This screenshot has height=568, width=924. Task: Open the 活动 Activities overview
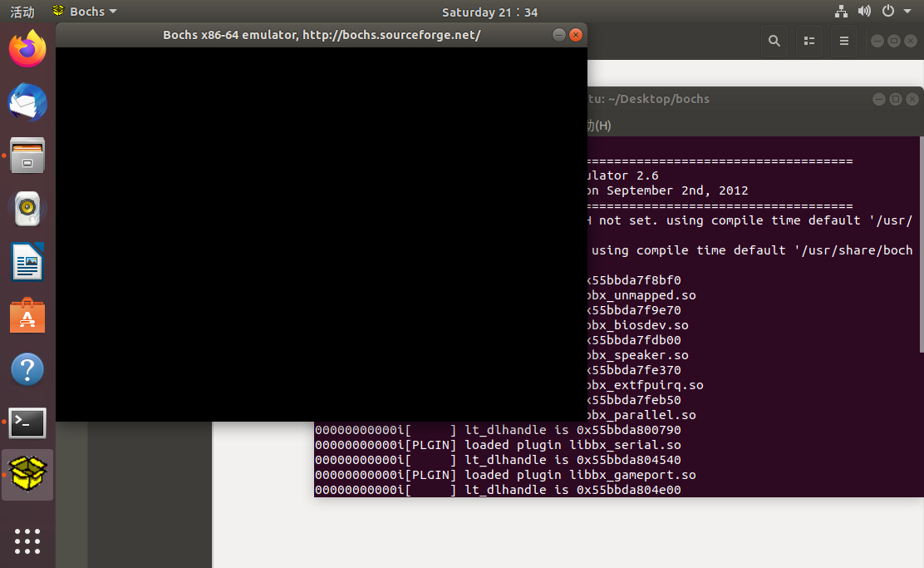(21, 12)
